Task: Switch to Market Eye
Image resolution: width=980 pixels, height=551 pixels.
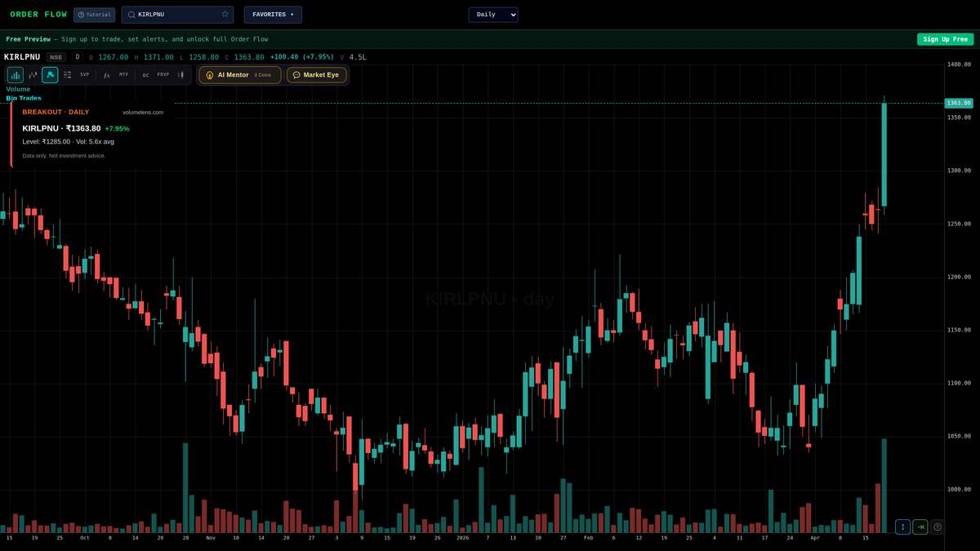Action: coord(317,74)
